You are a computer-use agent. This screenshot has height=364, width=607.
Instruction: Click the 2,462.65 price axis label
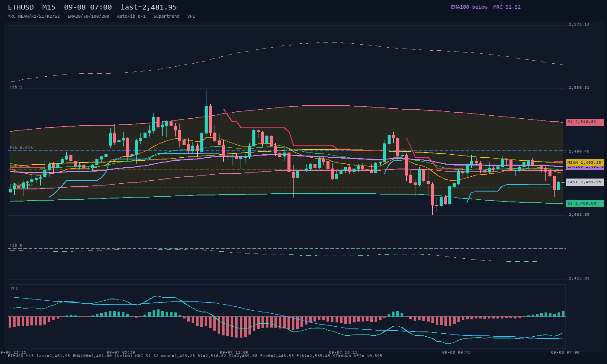[x=579, y=214]
